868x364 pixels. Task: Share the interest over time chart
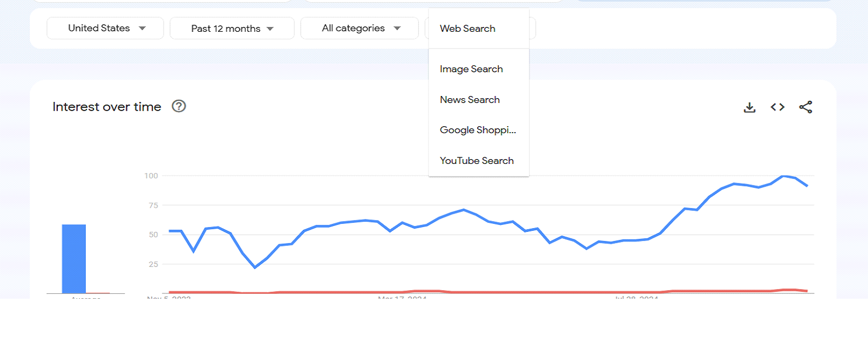(x=805, y=107)
